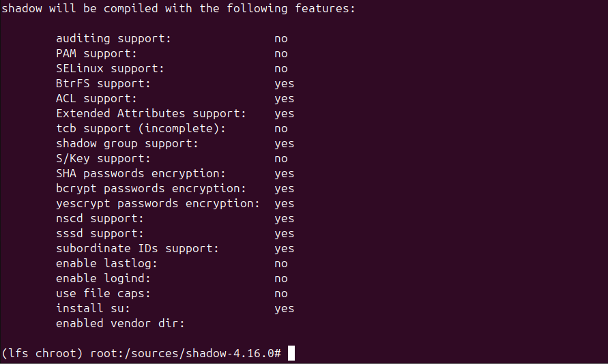Click the 'root:/sources/shadow-4.16.0#' prompt path
Viewport: 608px width, 364px height.
(186, 353)
